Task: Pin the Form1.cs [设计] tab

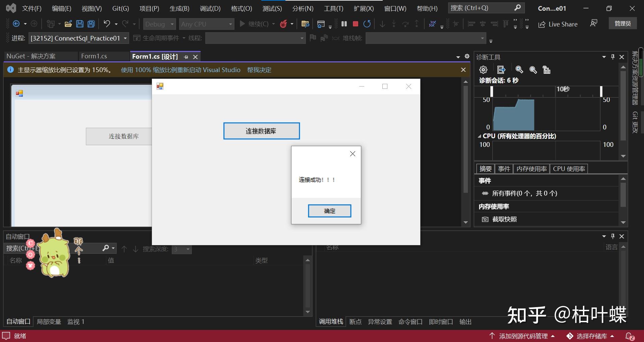Action: click(186, 57)
